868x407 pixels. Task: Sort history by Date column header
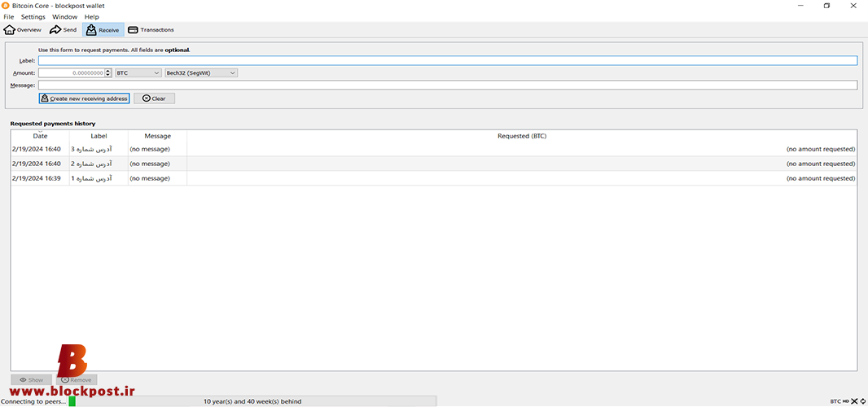pos(40,136)
